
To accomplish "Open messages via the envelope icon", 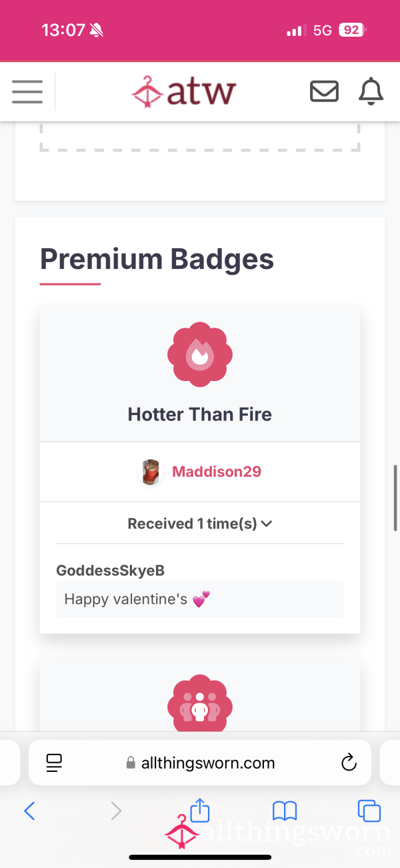I will point(325,91).
